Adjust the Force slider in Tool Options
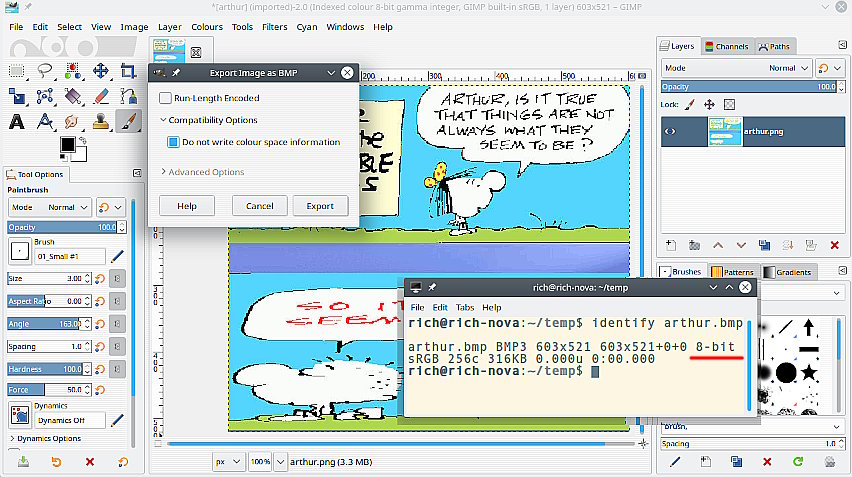This screenshot has height=477, width=852. coord(45,390)
